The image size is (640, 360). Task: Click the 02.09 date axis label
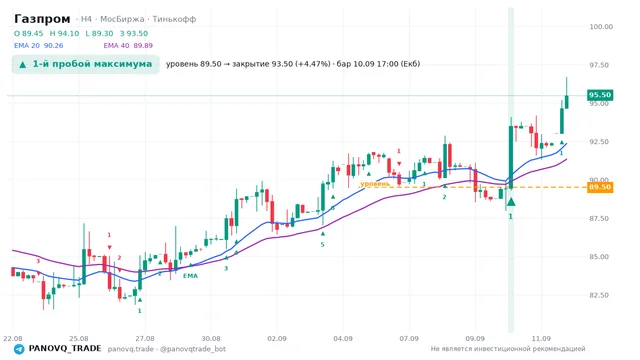click(277, 339)
